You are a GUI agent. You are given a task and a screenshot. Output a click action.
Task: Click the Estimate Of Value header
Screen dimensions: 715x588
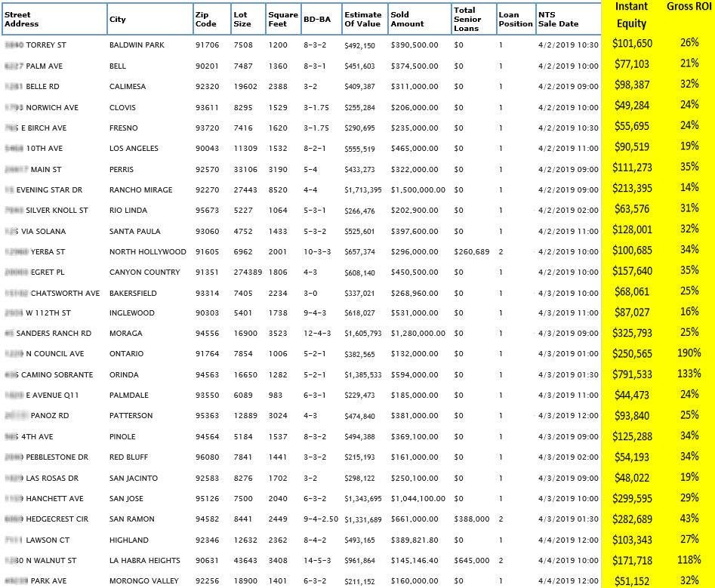point(365,19)
